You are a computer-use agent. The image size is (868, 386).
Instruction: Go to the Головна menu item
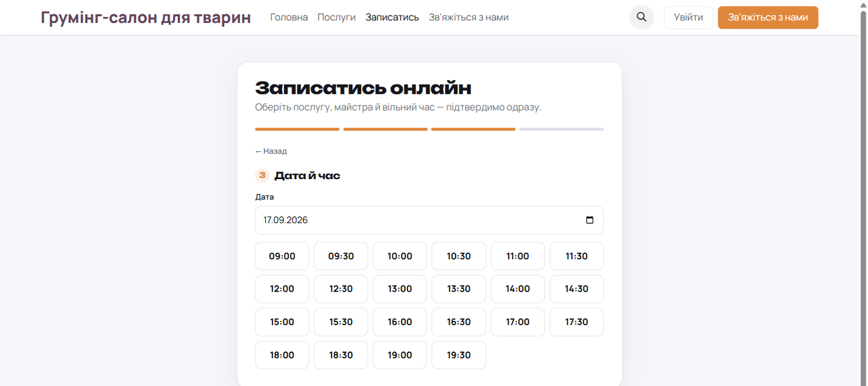pyautogui.click(x=289, y=18)
